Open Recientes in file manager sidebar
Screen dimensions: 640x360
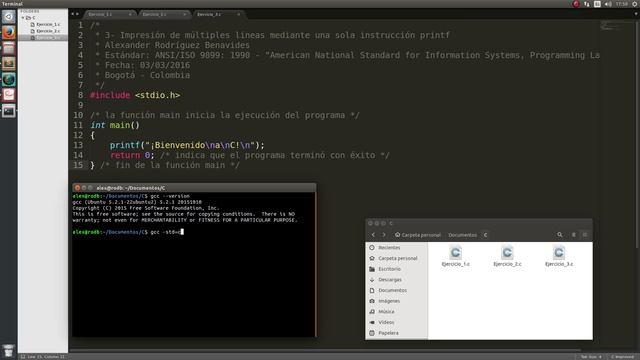(396, 248)
